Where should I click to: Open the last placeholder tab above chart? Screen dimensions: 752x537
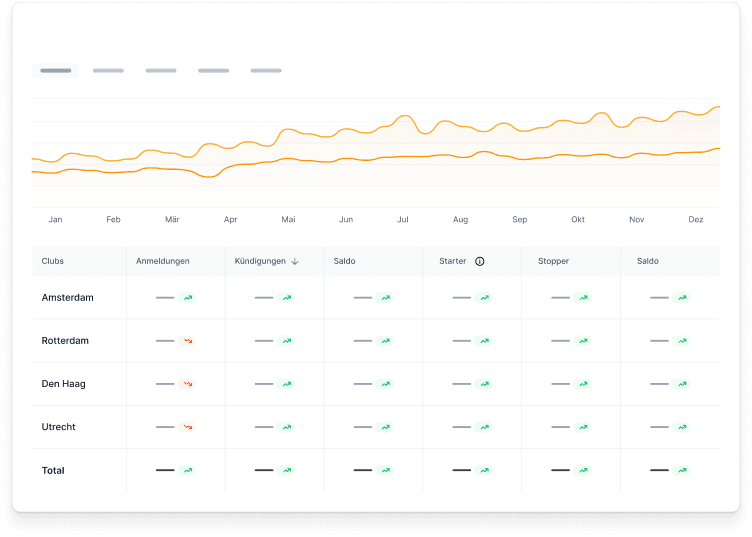click(266, 71)
